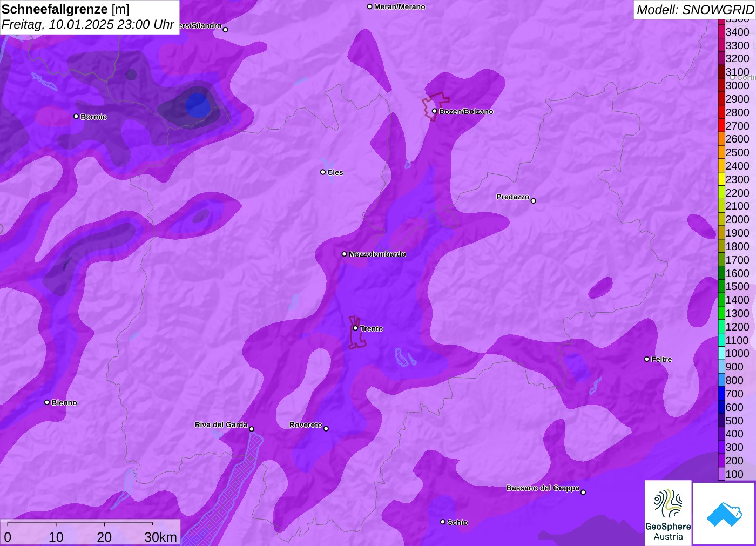This screenshot has width=756, height=546.
Task: Click the Schneefallgrenze [m] title
Action: [65, 9]
